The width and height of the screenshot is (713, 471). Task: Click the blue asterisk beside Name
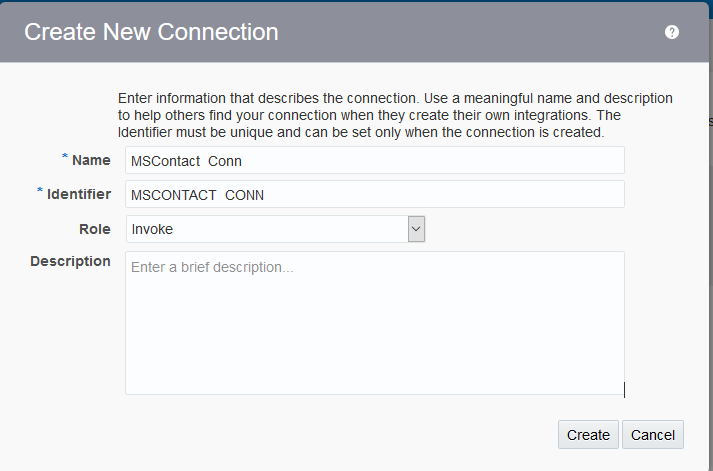click(x=65, y=158)
